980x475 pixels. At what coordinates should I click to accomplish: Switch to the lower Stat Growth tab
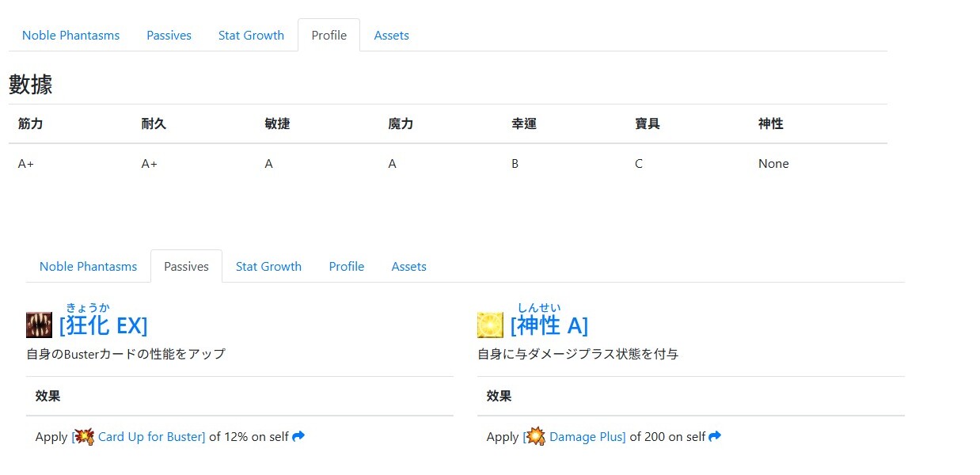269,266
